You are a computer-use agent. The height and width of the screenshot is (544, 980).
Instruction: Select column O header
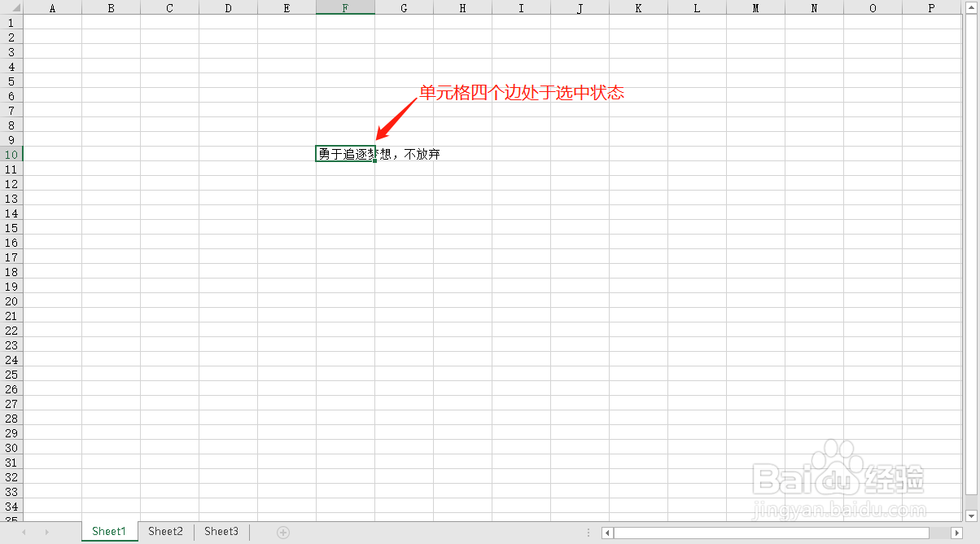(x=873, y=7)
